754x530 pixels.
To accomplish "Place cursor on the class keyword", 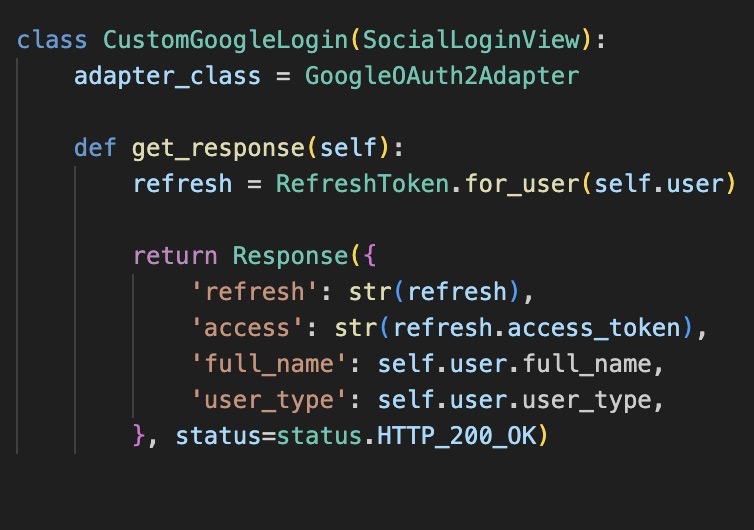I will 51,41.
